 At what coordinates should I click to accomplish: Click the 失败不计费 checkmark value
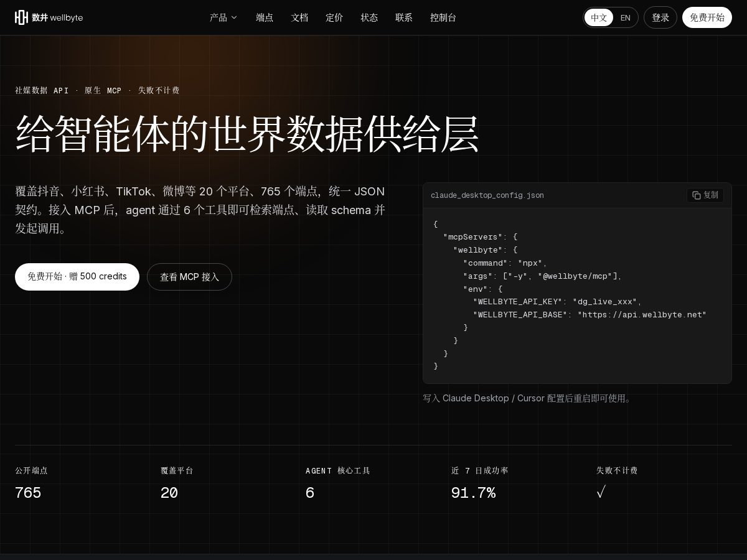tap(601, 493)
